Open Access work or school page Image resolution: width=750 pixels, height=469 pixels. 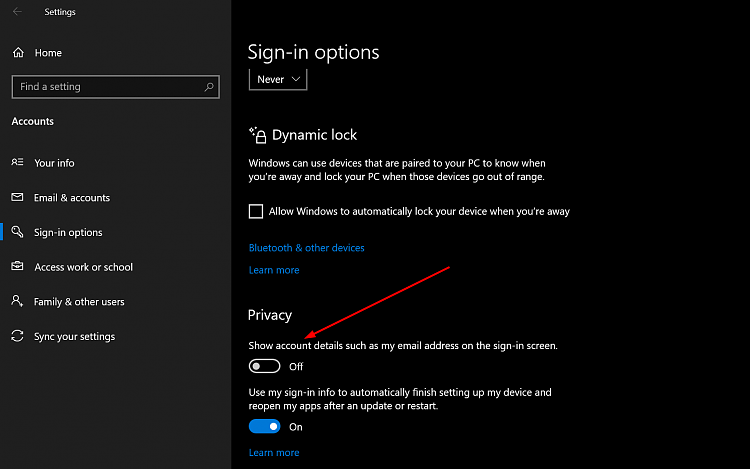pos(83,267)
